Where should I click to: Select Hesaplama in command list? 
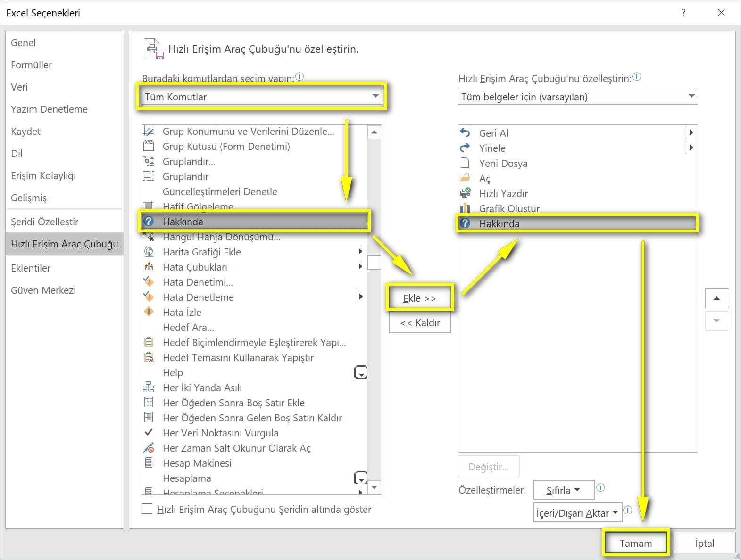click(255, 478)
